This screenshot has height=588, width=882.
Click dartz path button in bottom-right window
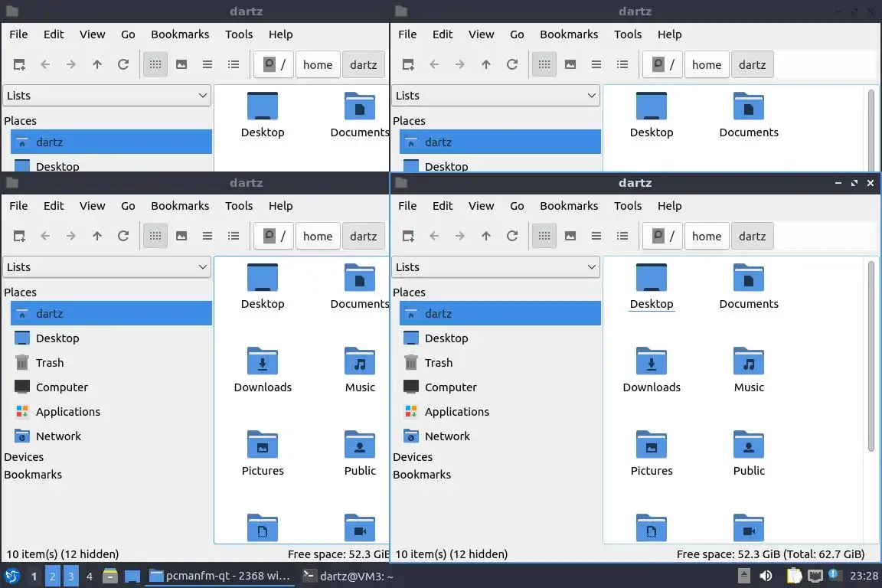pos(752,236)
